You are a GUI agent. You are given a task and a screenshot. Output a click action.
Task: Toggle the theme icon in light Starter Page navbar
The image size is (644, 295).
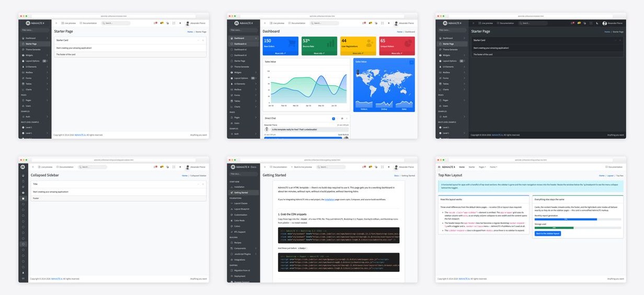pos(180,23)
